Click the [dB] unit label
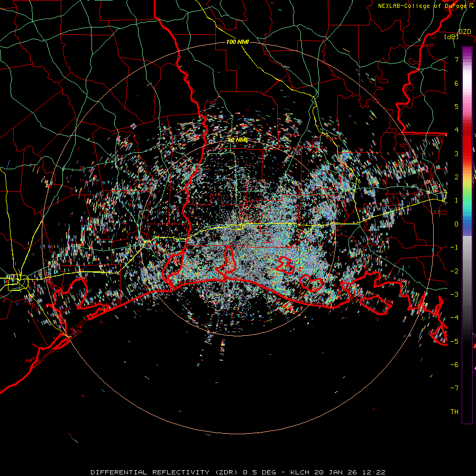The width and height of the screenshot is (476, 476). 452,36
